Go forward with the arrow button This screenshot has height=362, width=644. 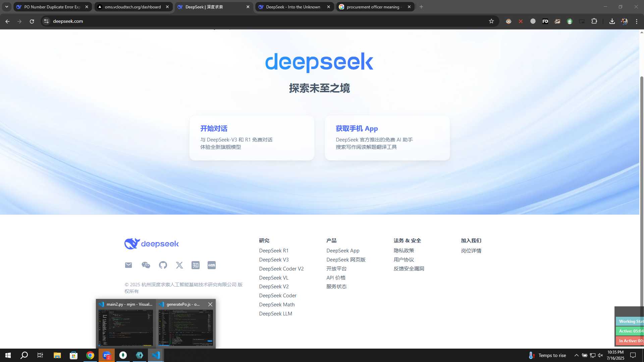19,21
